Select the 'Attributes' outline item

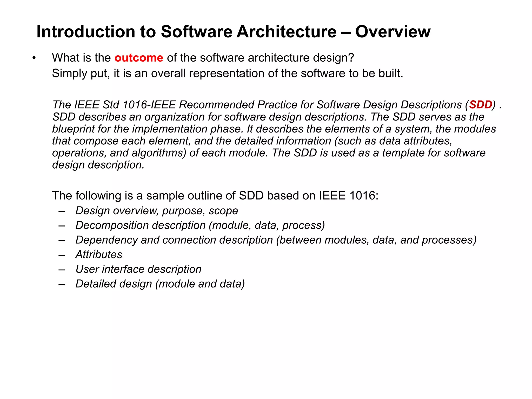pyautogui.click(x=99, y=255)
